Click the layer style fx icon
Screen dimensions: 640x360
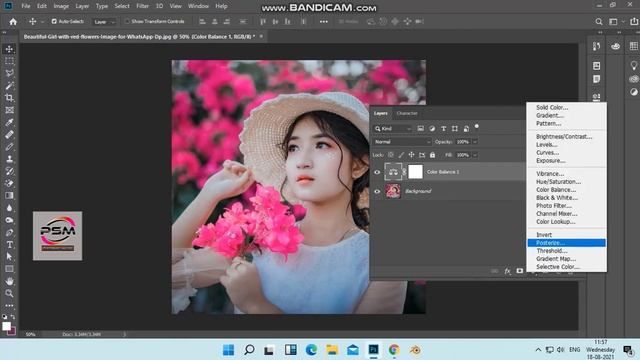click(x=507, y=271)
